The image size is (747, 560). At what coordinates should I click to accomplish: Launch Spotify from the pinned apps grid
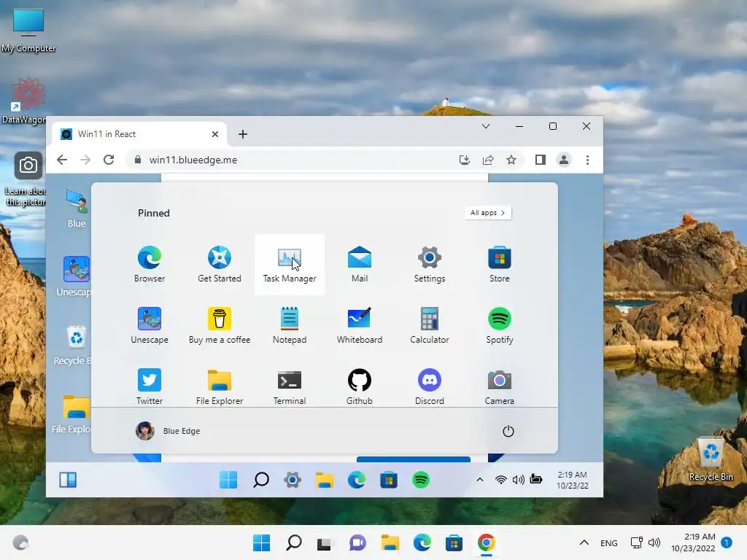[x=499, y=326]
